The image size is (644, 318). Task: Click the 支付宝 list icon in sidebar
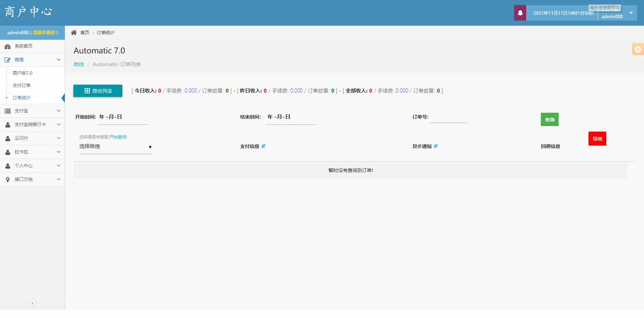tap(8, 111)
